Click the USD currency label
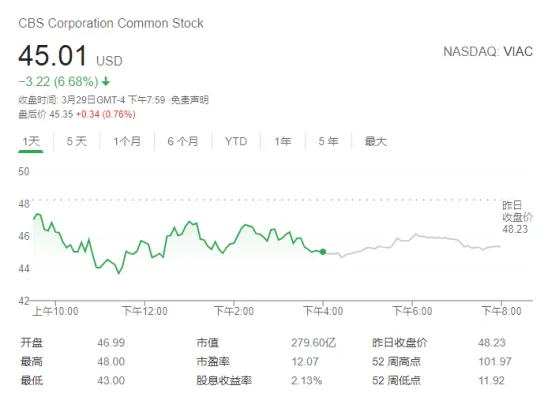The image size is (549, 409). tap(109, 61)
